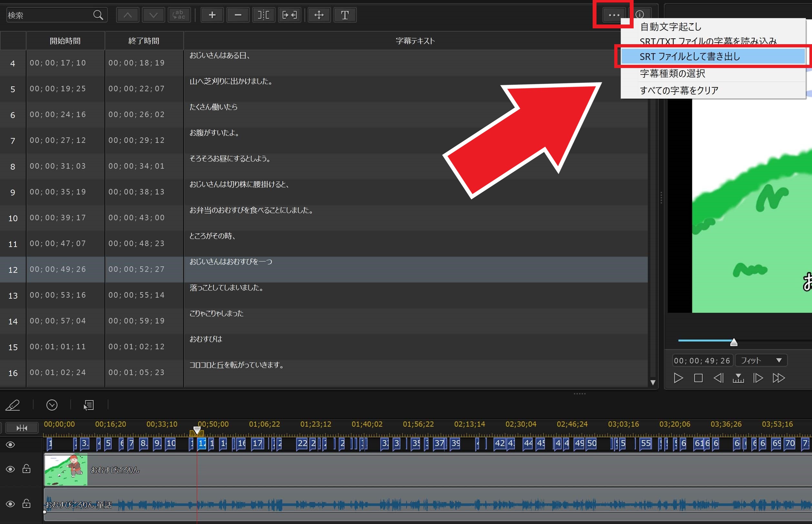The image size is (812, 524).
Task: Click the remove subtitle minus icon
Action: click(238, 15)
